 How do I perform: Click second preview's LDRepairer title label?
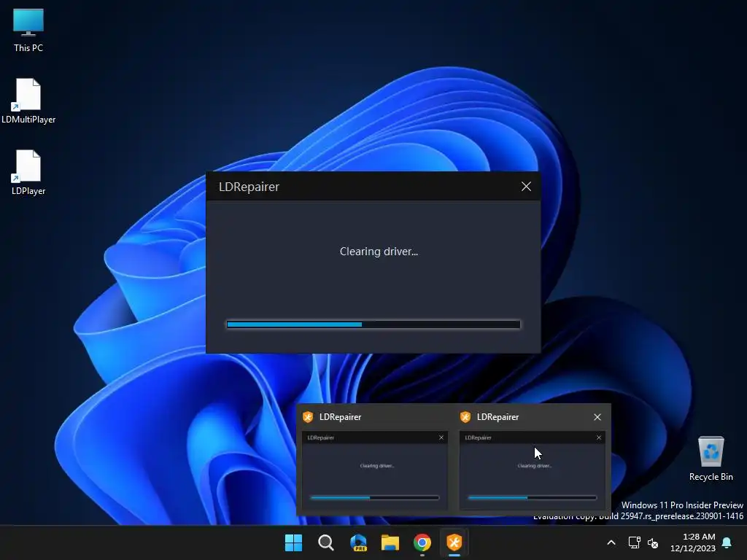(x=498, y=417)
